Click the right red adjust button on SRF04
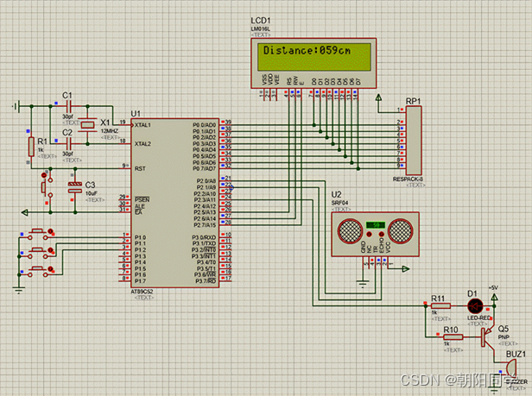The width and height of the screenshot is (532, 396). point(382,235)
